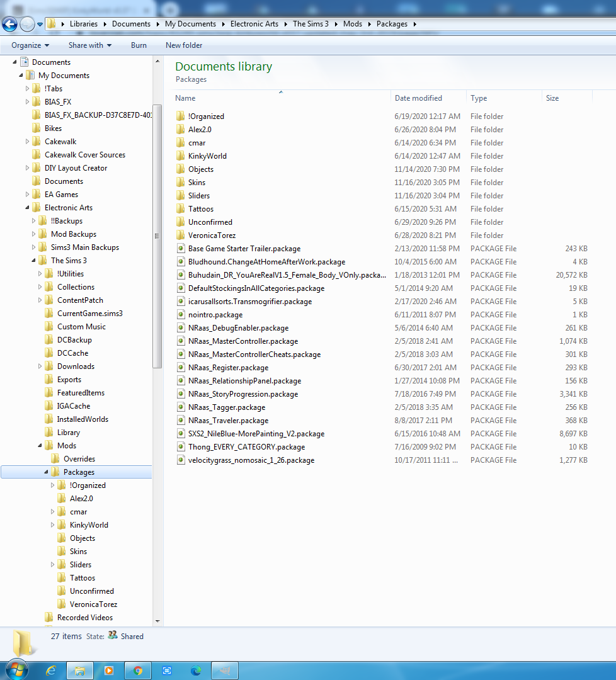Create a New folder
This screenshot has width=616, height=680.
[184, 45]
